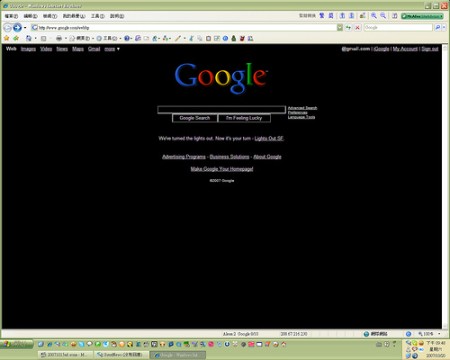
Task: Click the browser Forward arrow button
Action: point(17,28)
